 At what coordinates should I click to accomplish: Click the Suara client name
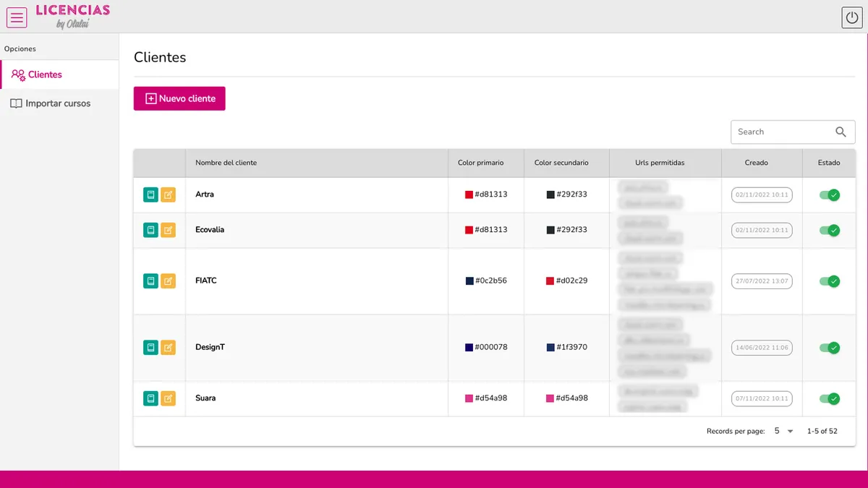pos(205,398)
